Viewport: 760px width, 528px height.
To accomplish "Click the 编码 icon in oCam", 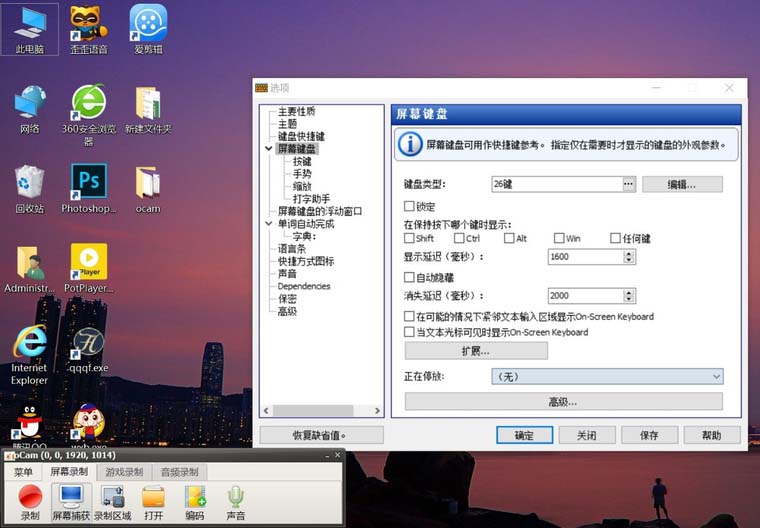I will 194,502.
